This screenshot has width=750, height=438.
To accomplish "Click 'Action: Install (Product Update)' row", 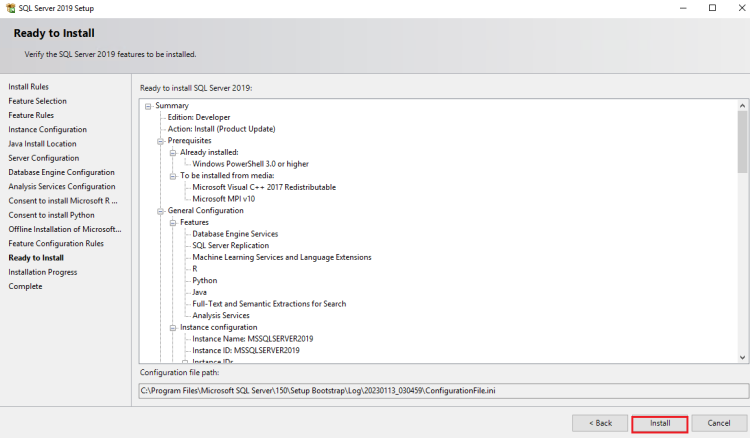I will click(221, 129).
